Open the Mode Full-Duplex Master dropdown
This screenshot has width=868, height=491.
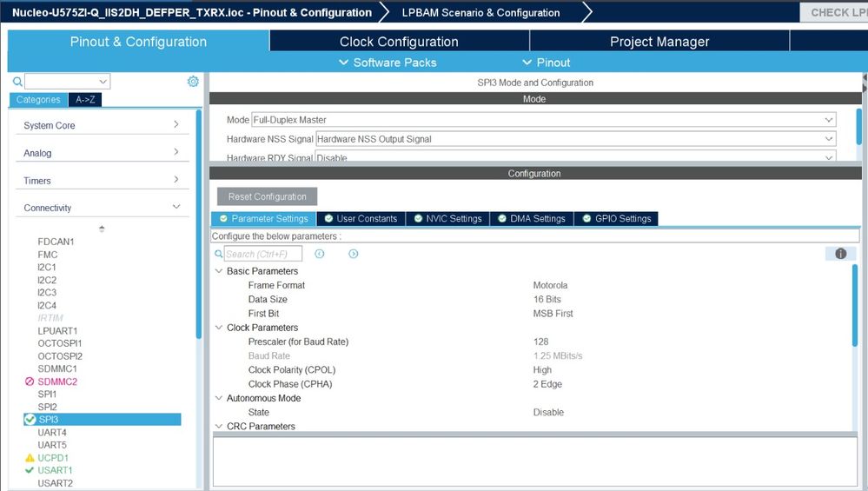coord(544,120)
